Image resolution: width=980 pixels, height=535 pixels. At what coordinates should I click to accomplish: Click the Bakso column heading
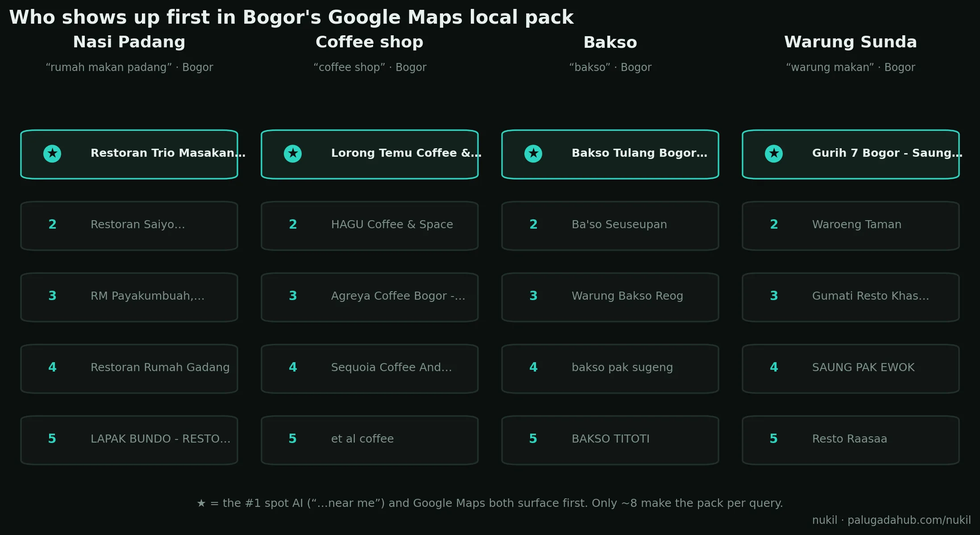click(x=610, y=42)
